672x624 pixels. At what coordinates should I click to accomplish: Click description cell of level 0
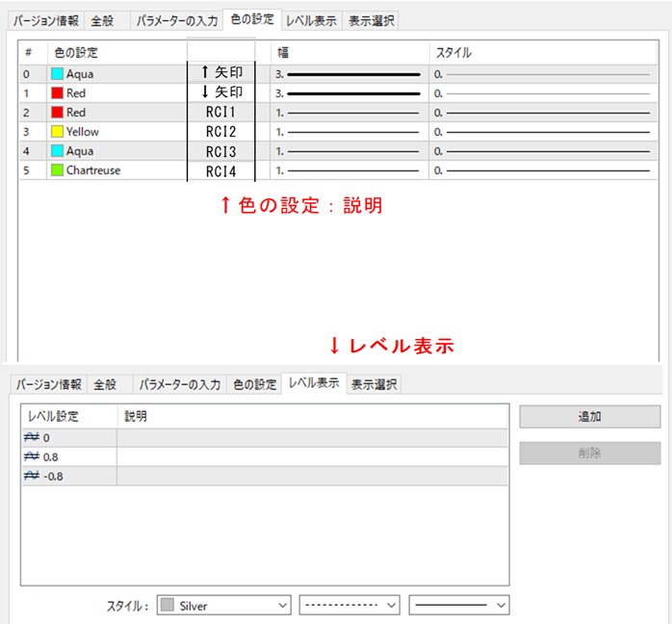click(313, 437)
